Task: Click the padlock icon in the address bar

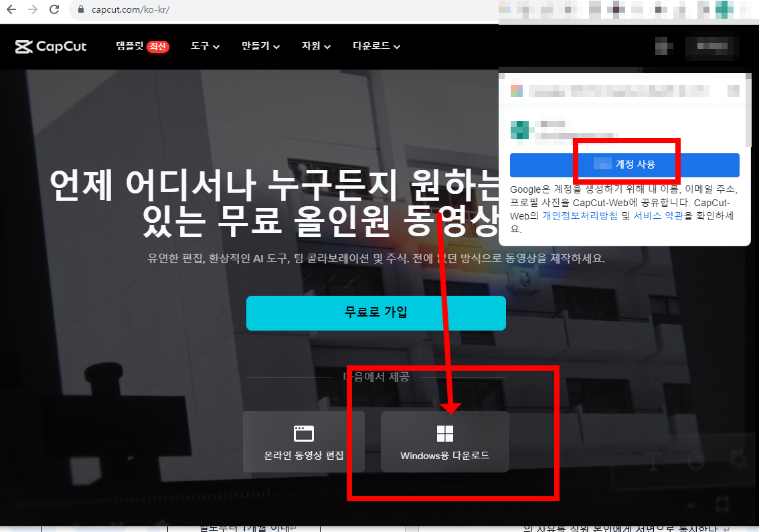Action: [80, 11]
